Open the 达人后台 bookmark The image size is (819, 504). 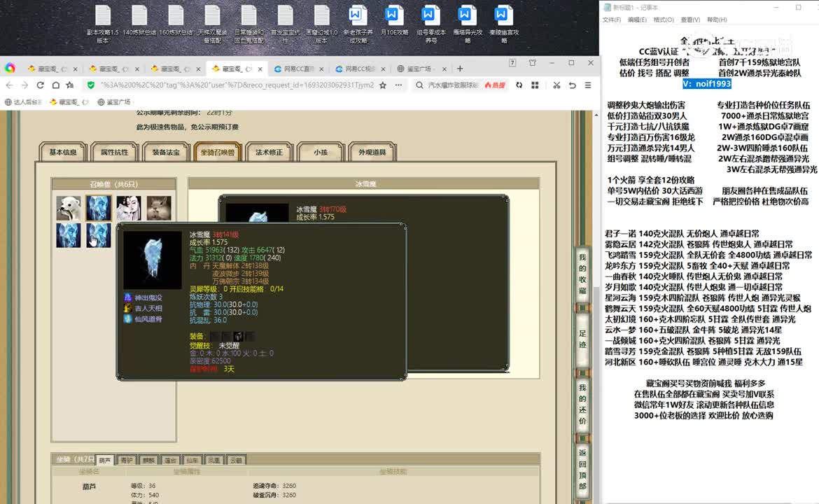[24, 101]
